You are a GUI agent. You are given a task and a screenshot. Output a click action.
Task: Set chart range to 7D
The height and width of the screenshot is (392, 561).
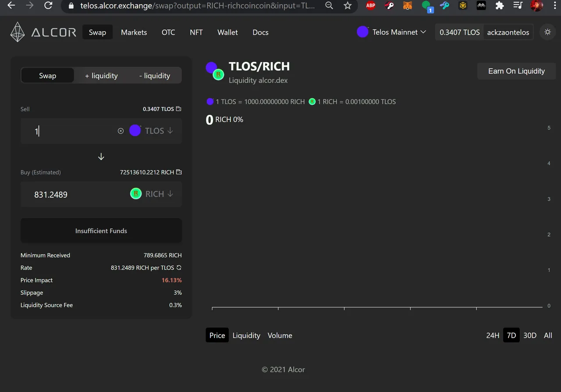[x=511, y=335]
